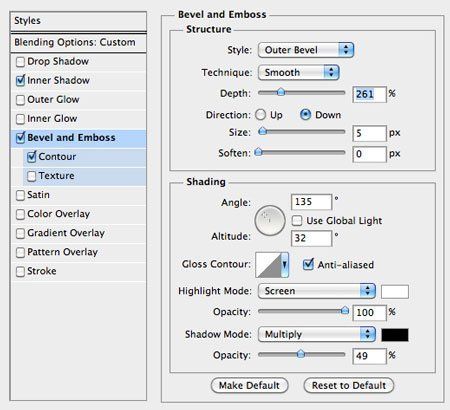Click the angle and altitude light dial
Image resolution: width=450 pixels, height=410 pixels.
click(x=270, y=221)
